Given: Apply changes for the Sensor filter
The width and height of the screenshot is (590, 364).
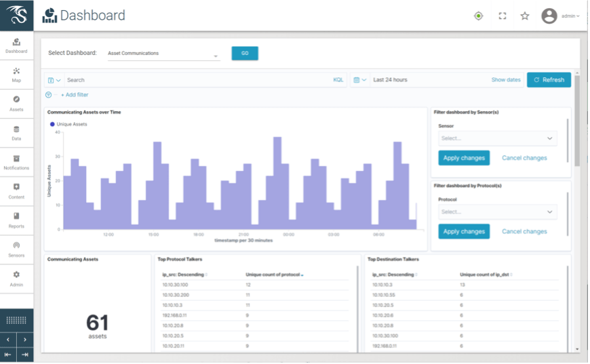Looking at the screenshot, I should click(464, 158).
